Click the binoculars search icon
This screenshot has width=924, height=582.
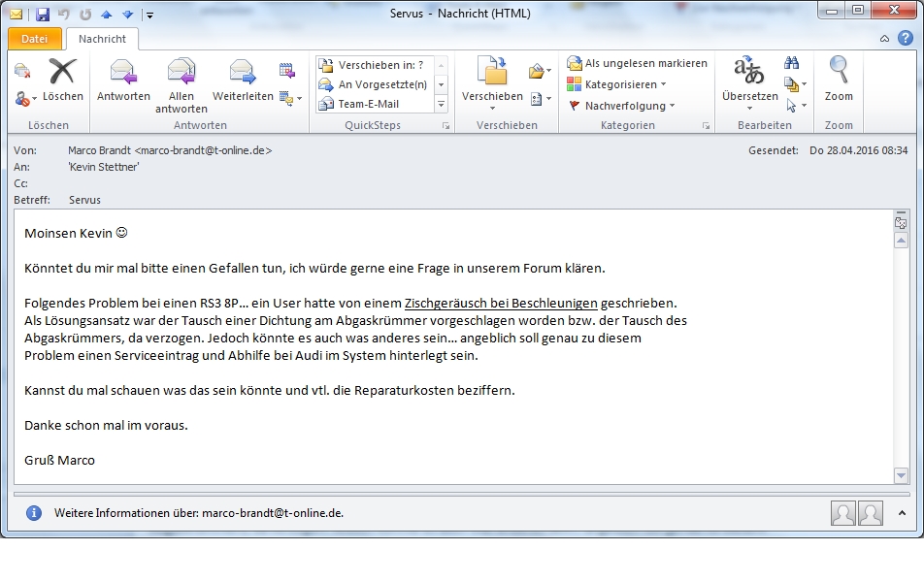(x=791, y=65)
